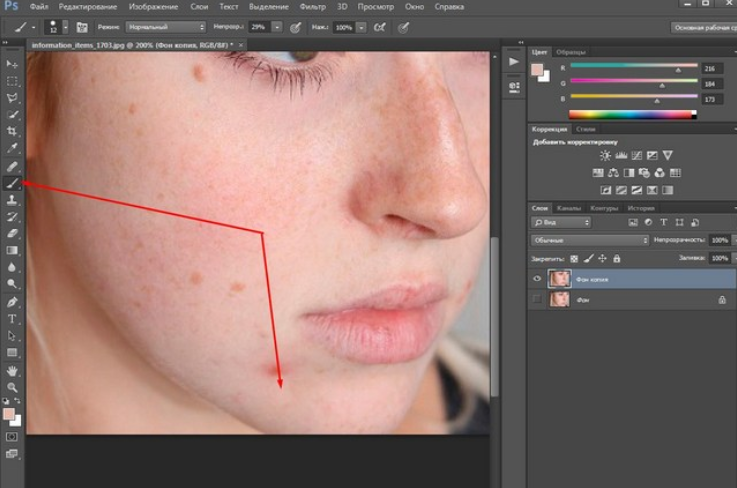
Task: Show the Фон layer visibility
Action: (537, 299)
